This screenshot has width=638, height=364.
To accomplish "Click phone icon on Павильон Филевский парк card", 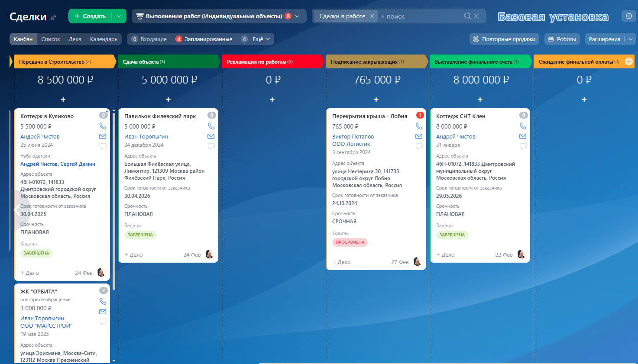I will pos(211,126).
